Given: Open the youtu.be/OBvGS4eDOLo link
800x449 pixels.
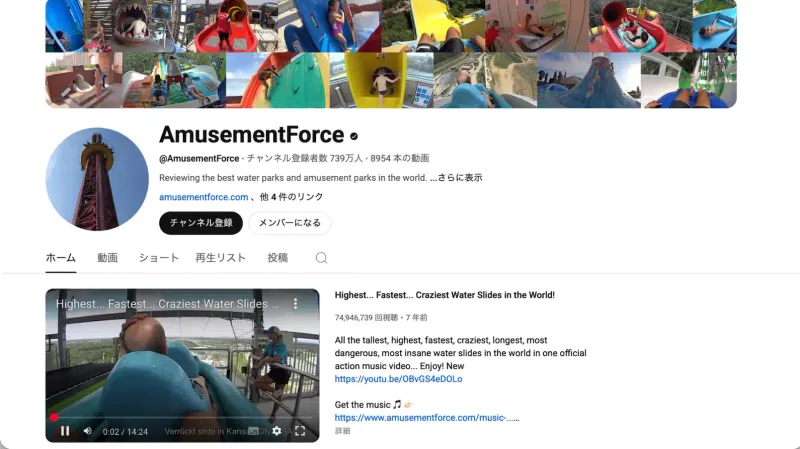Looking at the screenshot, I should (398, 379).
